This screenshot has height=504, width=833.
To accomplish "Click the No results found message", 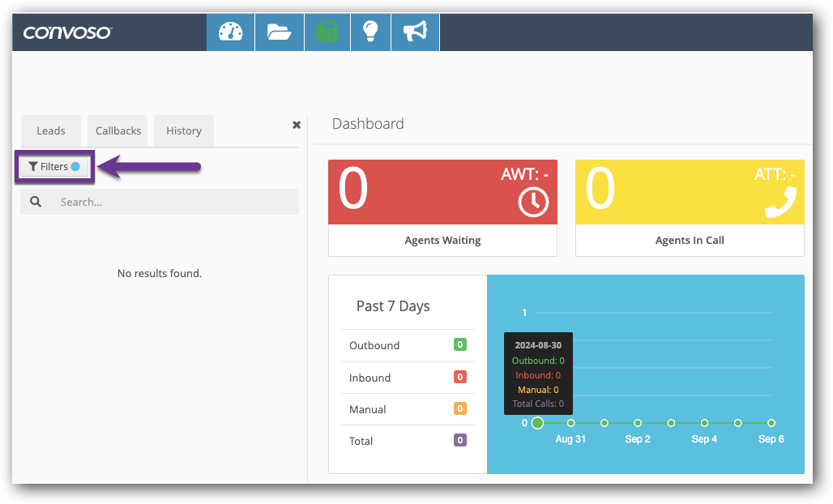I will pos(160,274).
